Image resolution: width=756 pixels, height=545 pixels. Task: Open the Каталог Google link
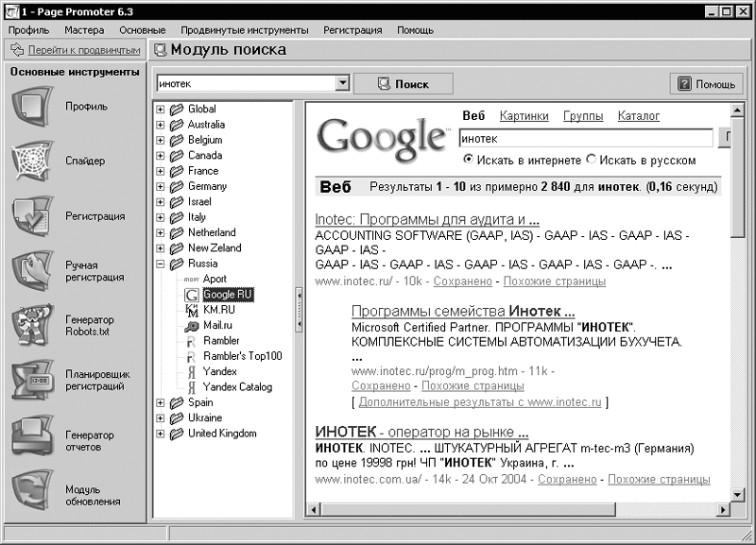pyautogui.click(x=639, y=116)
